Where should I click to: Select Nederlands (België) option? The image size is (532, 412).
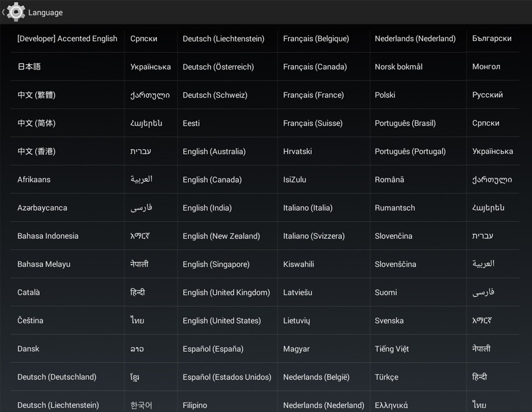tap(316, 377)
